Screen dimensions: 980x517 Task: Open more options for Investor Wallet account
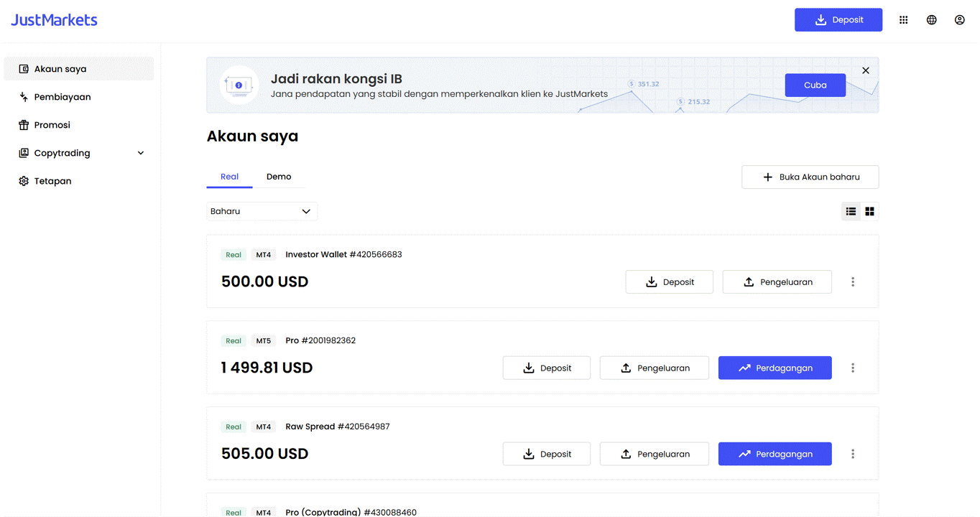click(x=853, y=282)
